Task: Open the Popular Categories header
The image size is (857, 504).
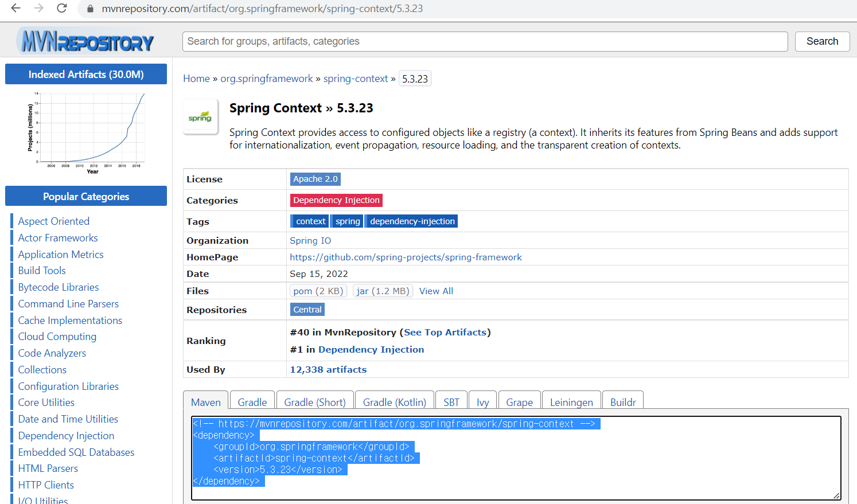Action: click(x=86, y=196)
